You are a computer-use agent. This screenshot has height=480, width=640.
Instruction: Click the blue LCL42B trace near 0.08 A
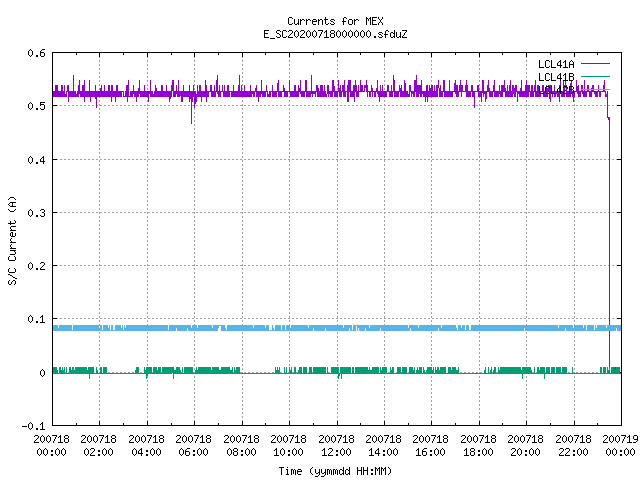[x=337, y=328]
